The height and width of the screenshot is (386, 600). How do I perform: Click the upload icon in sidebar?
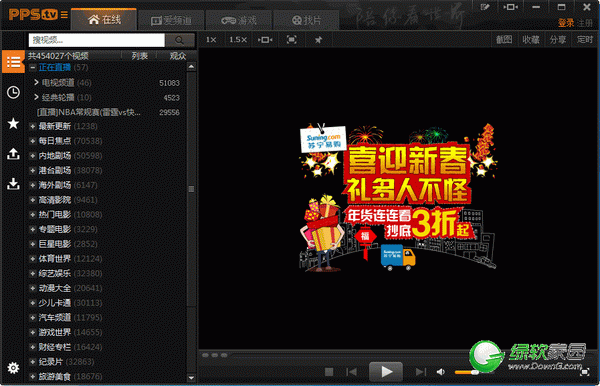point(13,154)
